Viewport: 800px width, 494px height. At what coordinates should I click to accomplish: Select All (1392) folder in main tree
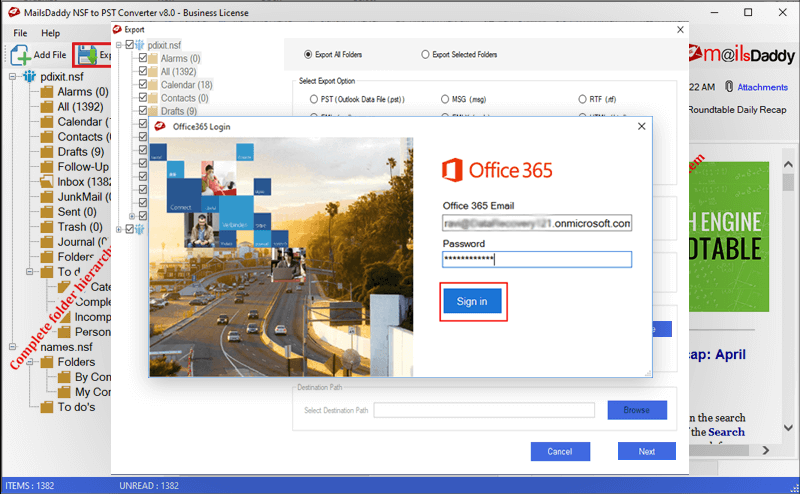80,107
